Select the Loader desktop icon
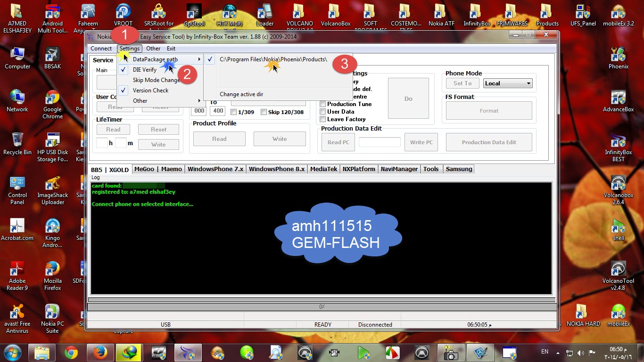 (264, 16)
